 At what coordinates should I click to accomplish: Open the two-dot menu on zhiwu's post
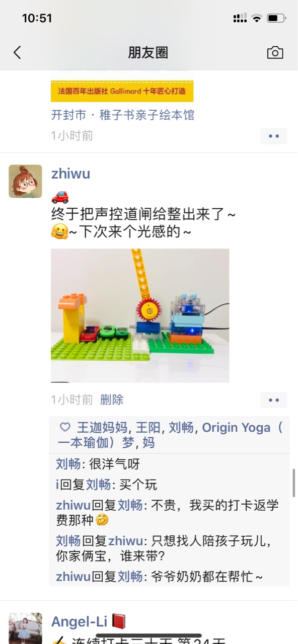point(274,400)
